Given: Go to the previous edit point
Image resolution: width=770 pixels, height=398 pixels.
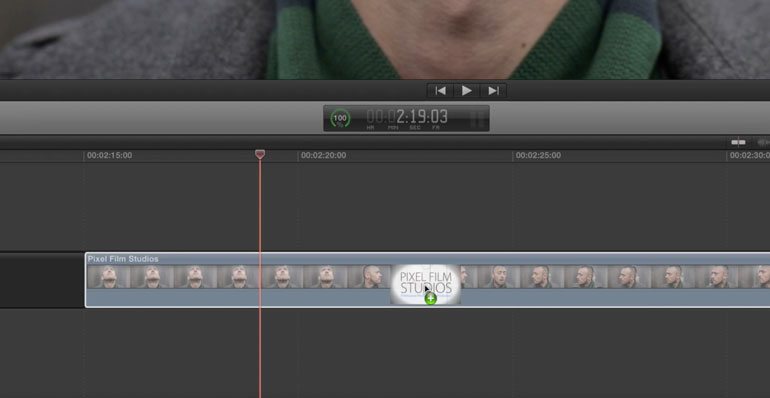Looking at the screenshot, I should point(440,90).
